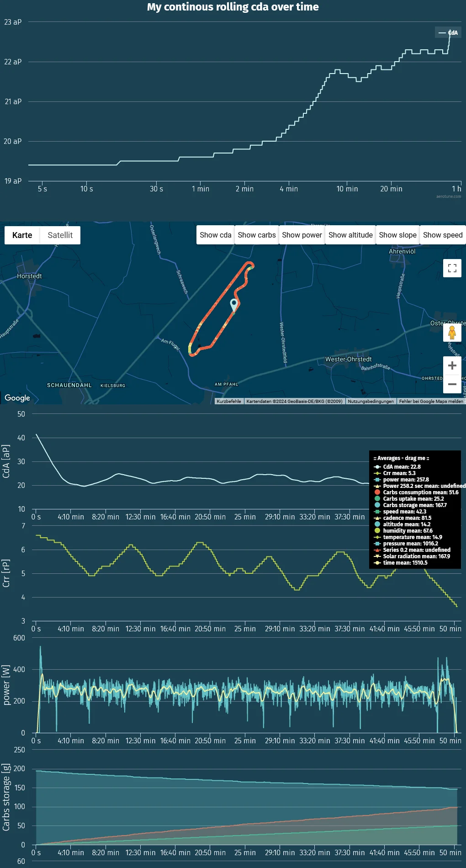Click the Street View pegman icon
The height and width of the screenshot is (868, 466).
coord(452,333)
